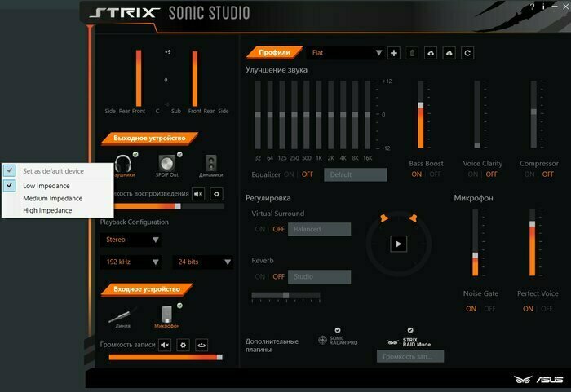Screen dimensions: 571x392
Task: Open the Reverb Studio preset dropdown
Action: tap(320, 276)
